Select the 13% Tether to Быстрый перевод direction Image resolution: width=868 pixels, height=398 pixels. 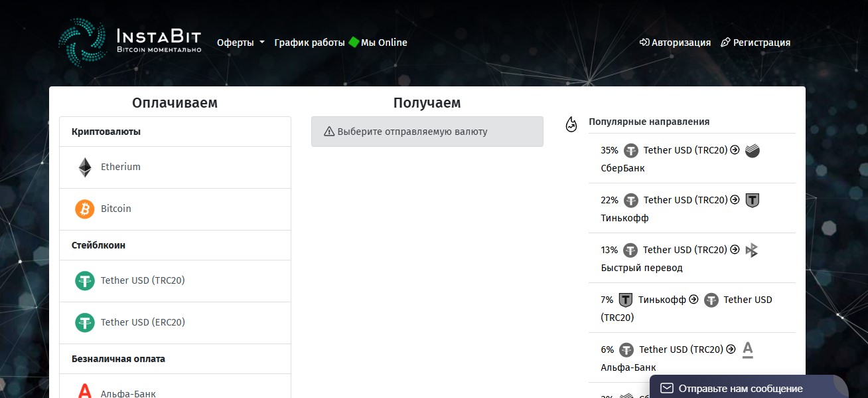692,258
